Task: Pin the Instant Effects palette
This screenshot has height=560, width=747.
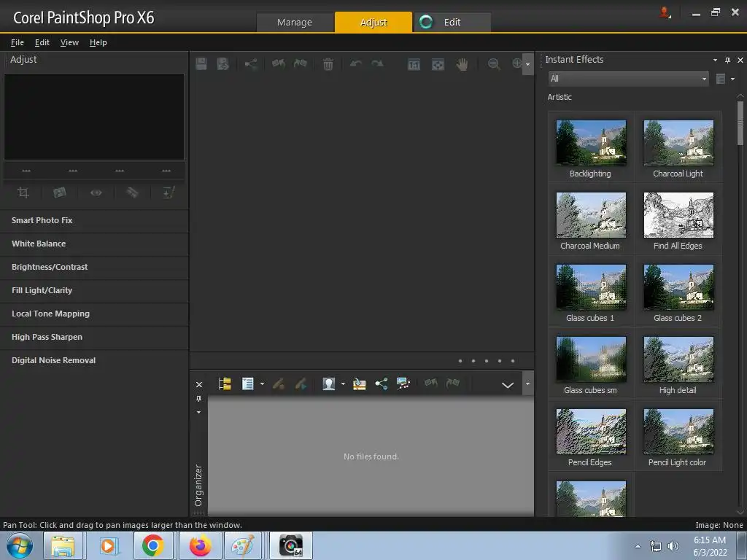Action: (727, 60)
